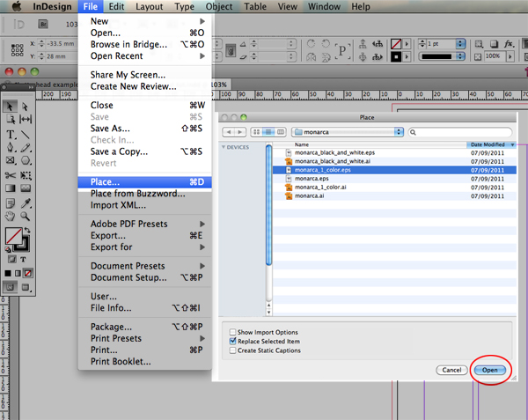The image size is (528, 420).
Task: Click the Apply None button in toolbox
Action: 28,273
